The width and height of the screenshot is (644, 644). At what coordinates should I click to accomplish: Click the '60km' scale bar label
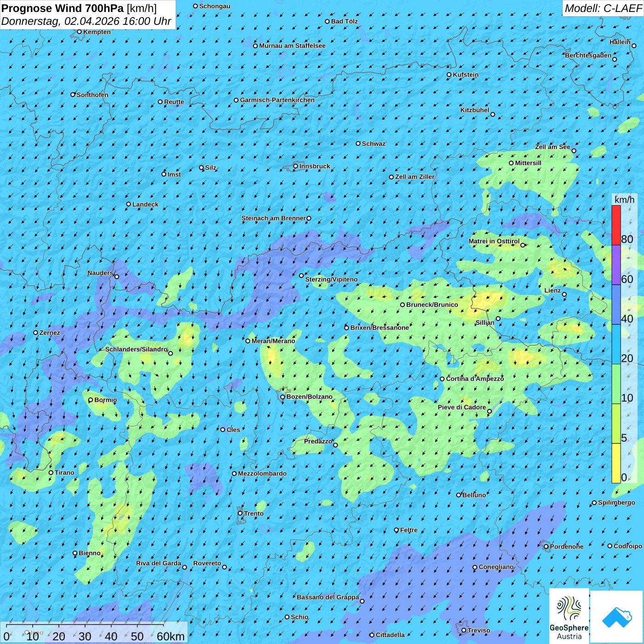tap(171, 636)
